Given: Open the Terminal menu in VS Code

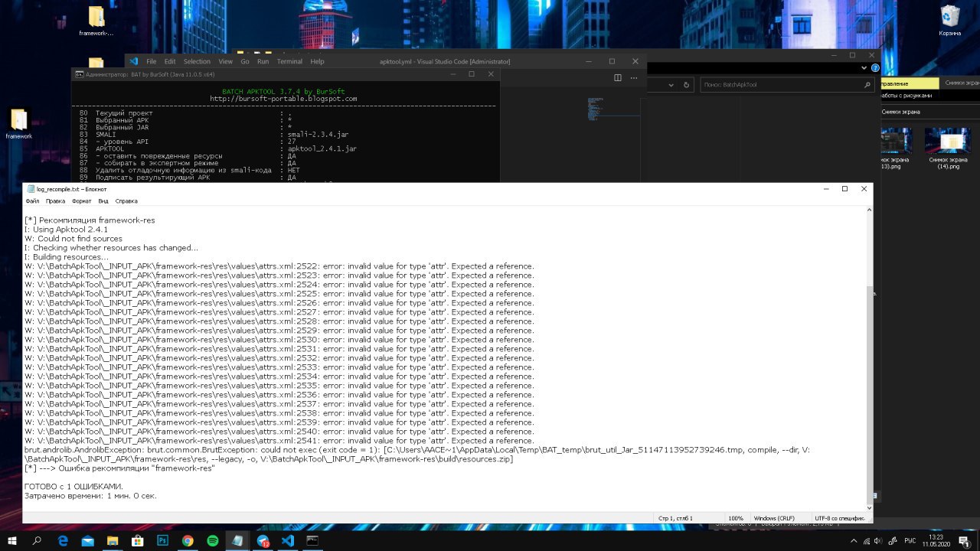Looking at the screenshot, I should coord(289,61).
